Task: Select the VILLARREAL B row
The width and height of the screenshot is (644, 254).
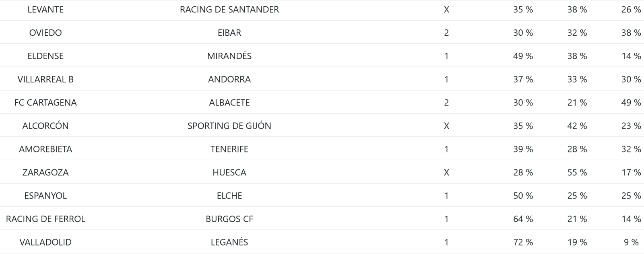Action: tap(322, 79)
